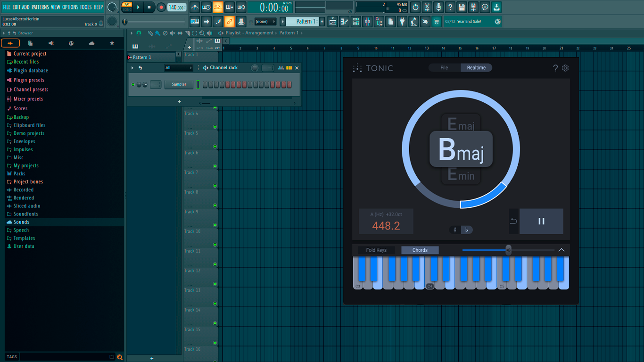Screen dimensions: 644x362
Task: Open the Channel rack menu arrow
Action: click(132, 68)
